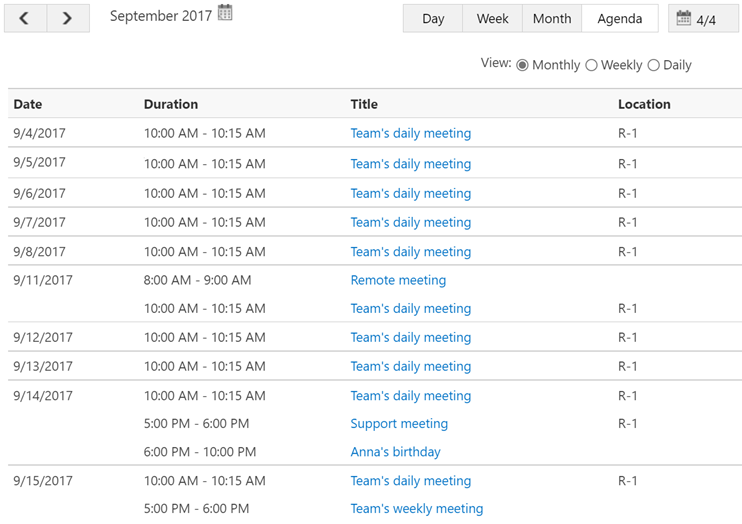This screenshot has height=524, width=742.
Task: Go to next month with right arrow
Action: 67,18
